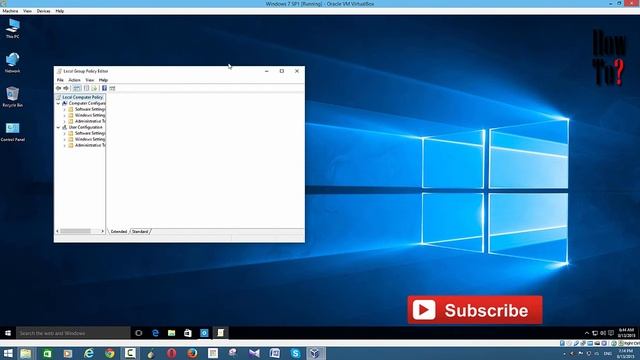Open Chrome from the host taskbar
This screenshot has height=360, width=640.
(x=109, y=353)
